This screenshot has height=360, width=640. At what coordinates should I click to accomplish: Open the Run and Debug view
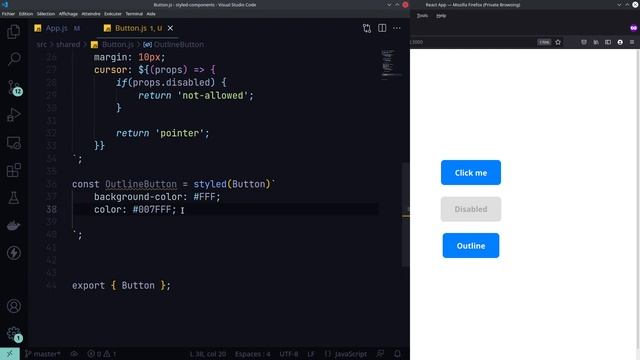(x=13, y=115)
